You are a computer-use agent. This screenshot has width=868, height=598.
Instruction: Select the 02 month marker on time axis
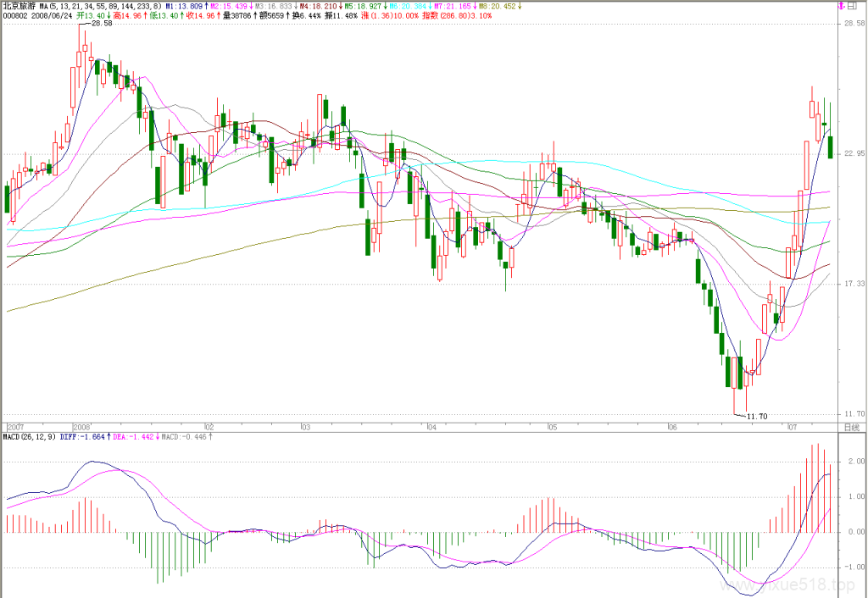209,427
